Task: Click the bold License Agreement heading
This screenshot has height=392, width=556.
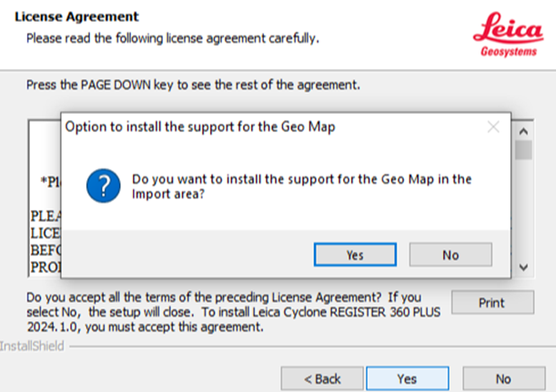Action: point(76,16)
